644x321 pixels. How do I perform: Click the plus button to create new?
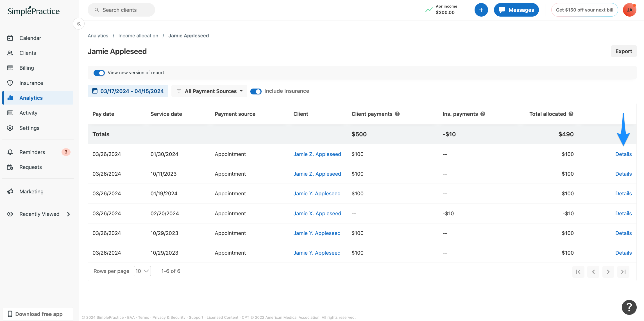(481, 10)
